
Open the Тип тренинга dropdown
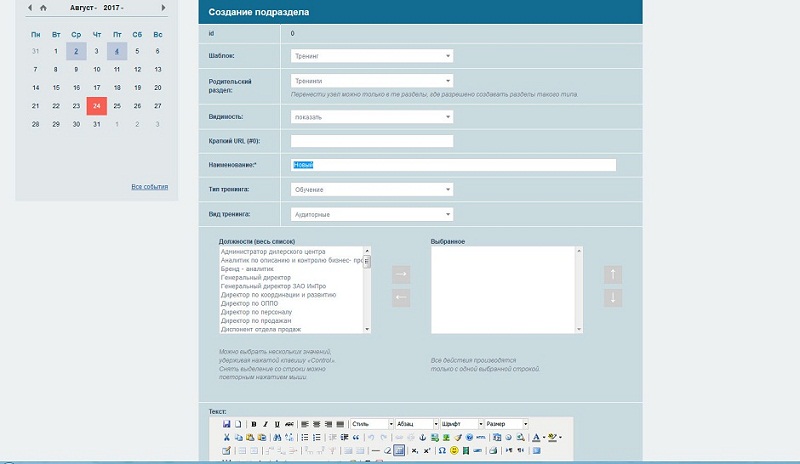click(x=372, y=189)
